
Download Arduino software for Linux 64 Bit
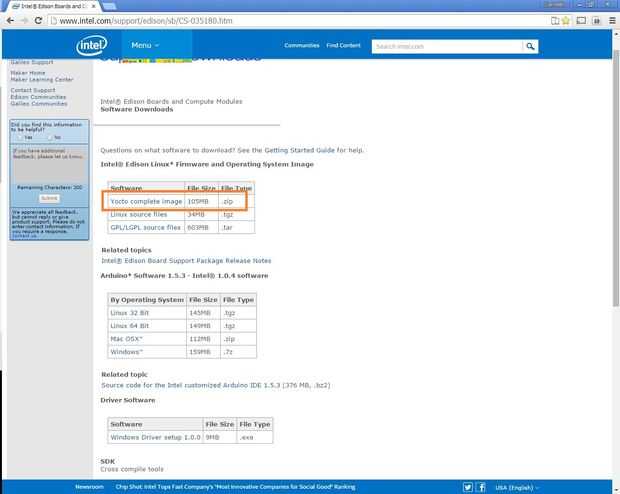(x=130, y=326)
